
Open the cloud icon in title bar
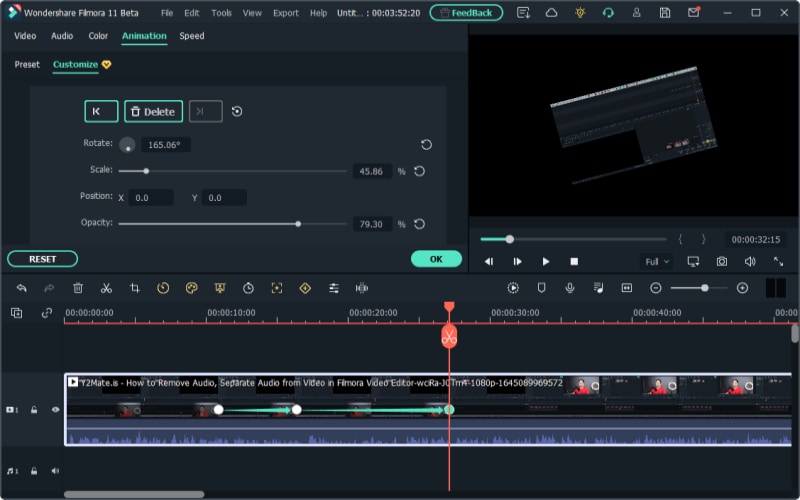click(552, 13)
